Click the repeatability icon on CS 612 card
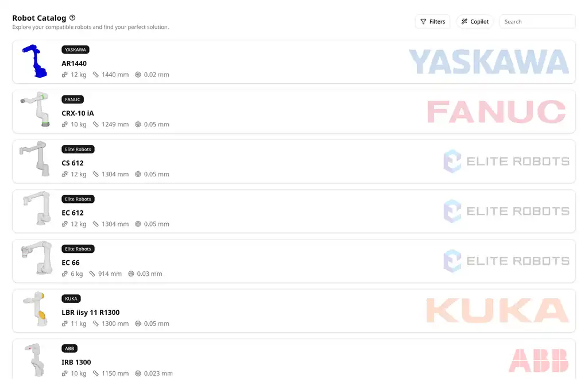Image resolution: width=588 pixels, height=385 pixels. pyautogui.click(x=138, y=175)
